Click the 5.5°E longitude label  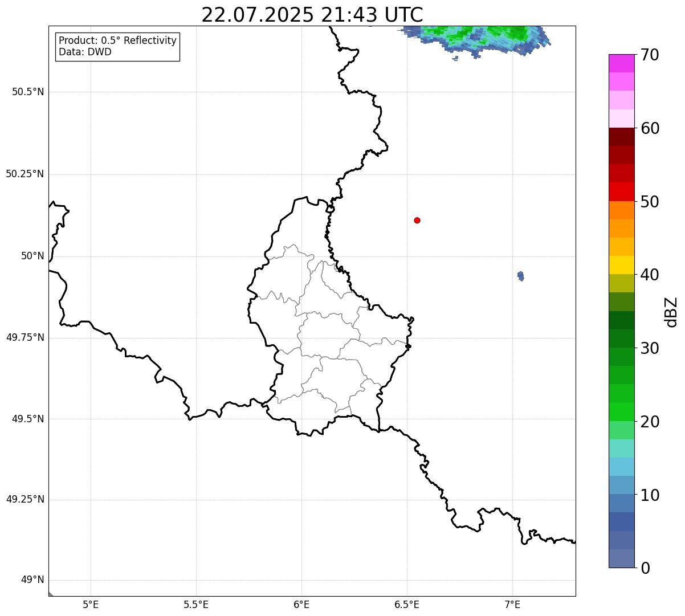point(196,605)
